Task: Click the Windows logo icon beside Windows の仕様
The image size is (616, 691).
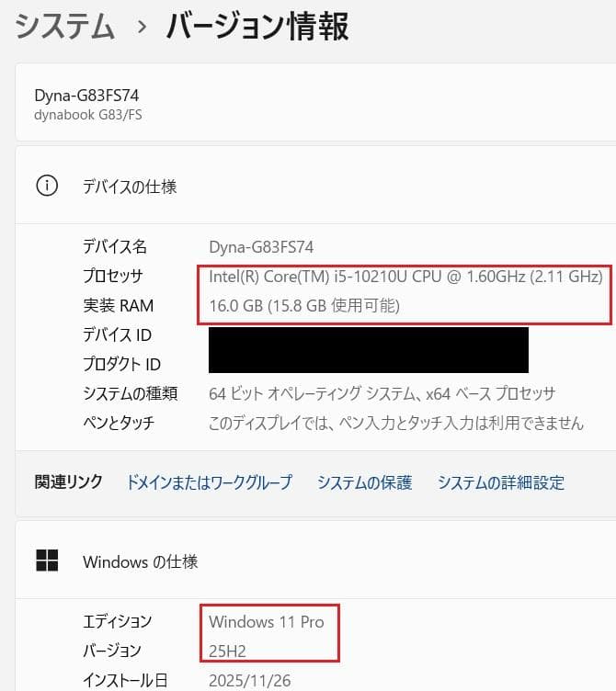Action: click(47, 561)
